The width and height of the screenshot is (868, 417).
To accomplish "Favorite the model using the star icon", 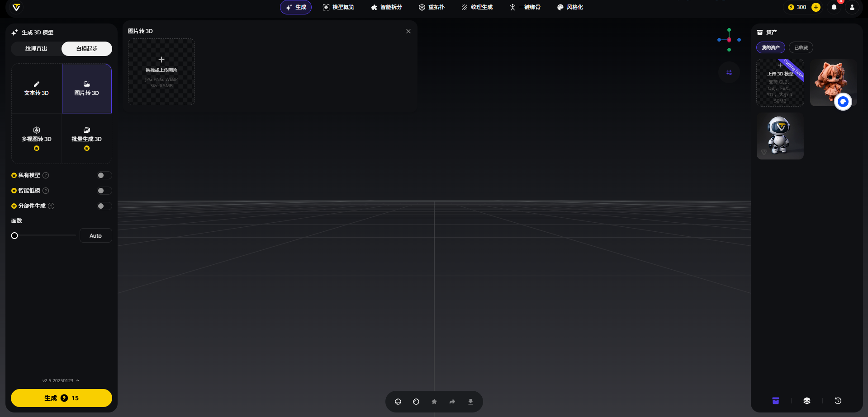I will click(434, 401).
